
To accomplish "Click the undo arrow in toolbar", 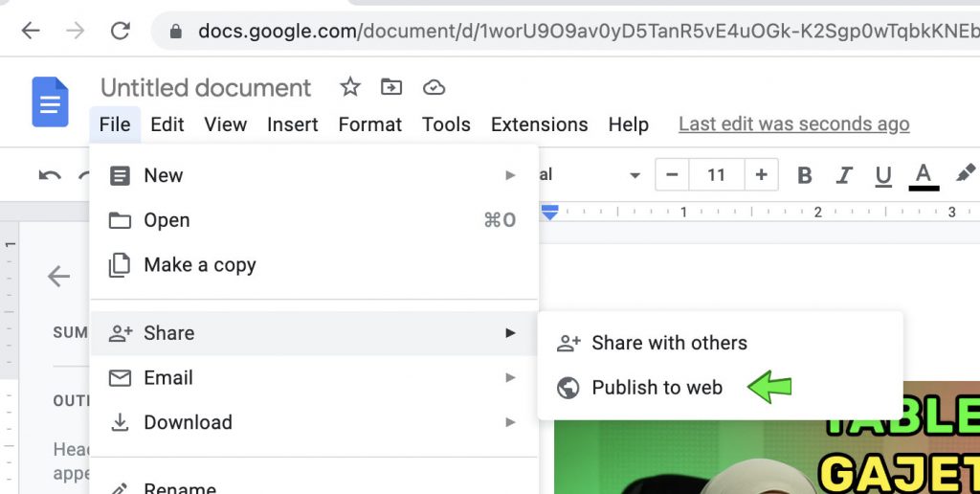I will point(50,175).
